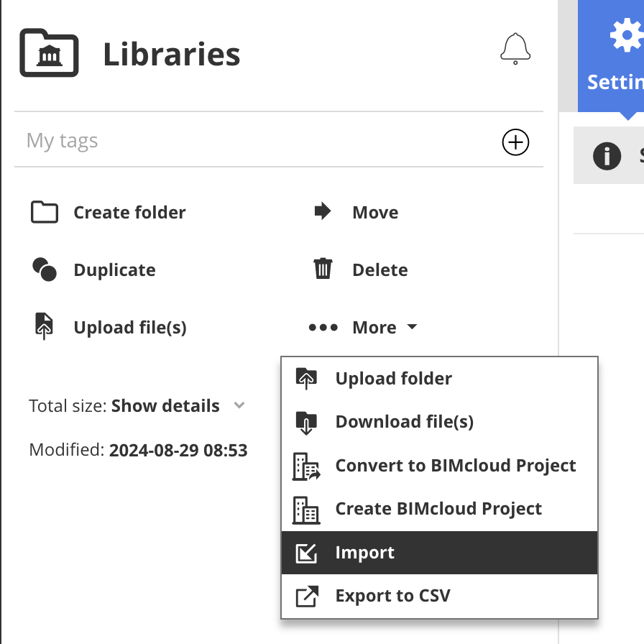Choose Download file(s) menu item
The image size is (644, 644).
pos(404,422)
